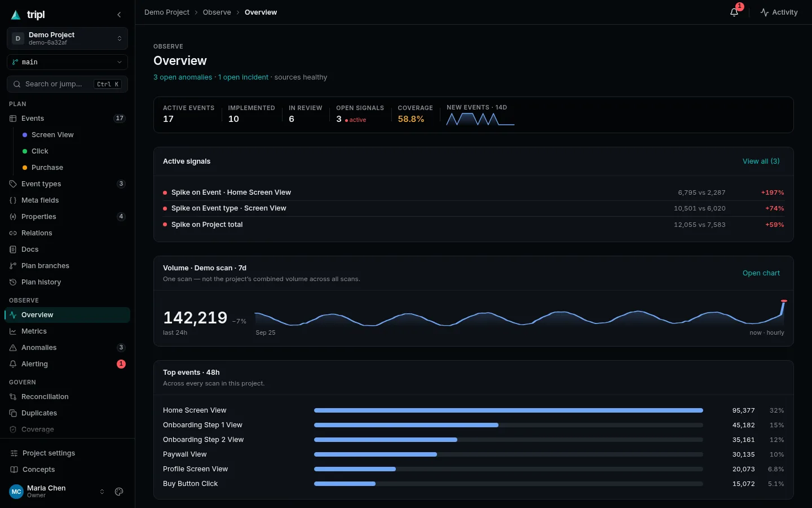The image size is (812, 508).
Task: Expand the Maria Chen user menu
Action: click(58, 492)
